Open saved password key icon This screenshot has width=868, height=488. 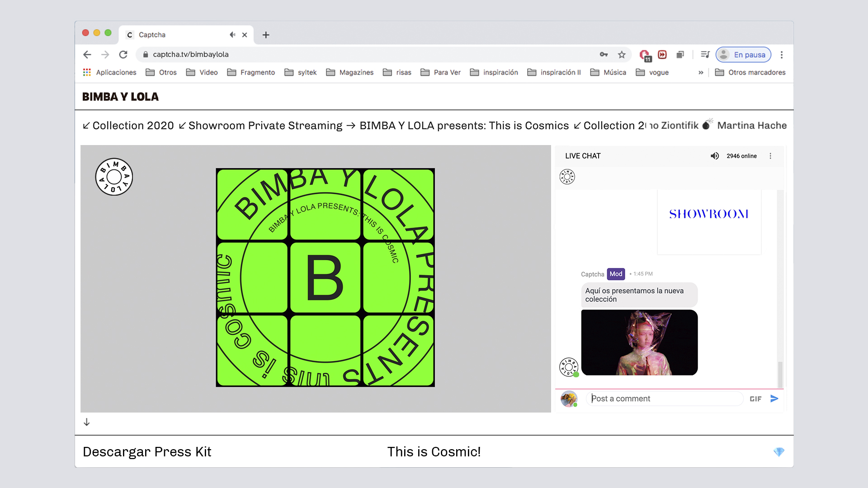pos(604,55)
